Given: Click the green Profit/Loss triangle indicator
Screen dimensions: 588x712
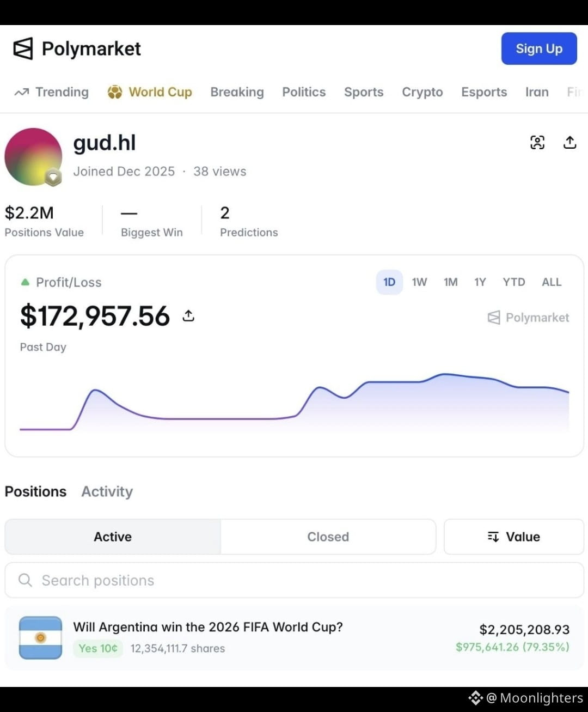Looking at the screenshot, I should point(25,282).
